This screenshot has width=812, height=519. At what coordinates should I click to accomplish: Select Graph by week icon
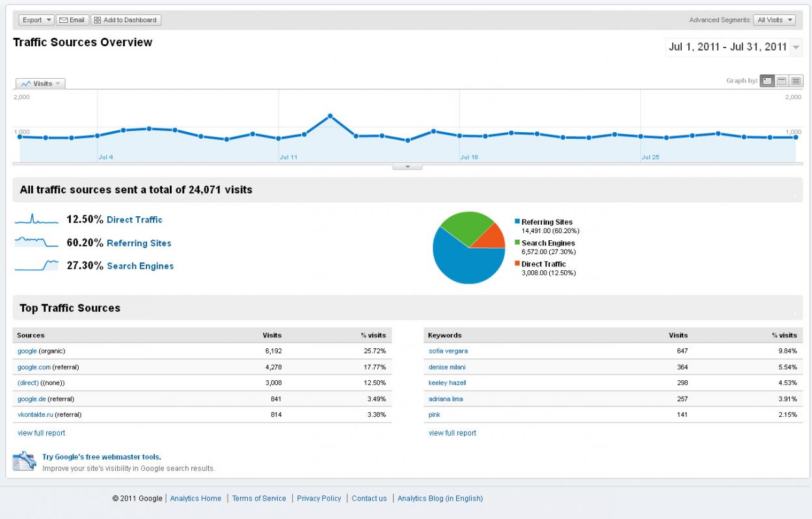click(x=781, y=81)
